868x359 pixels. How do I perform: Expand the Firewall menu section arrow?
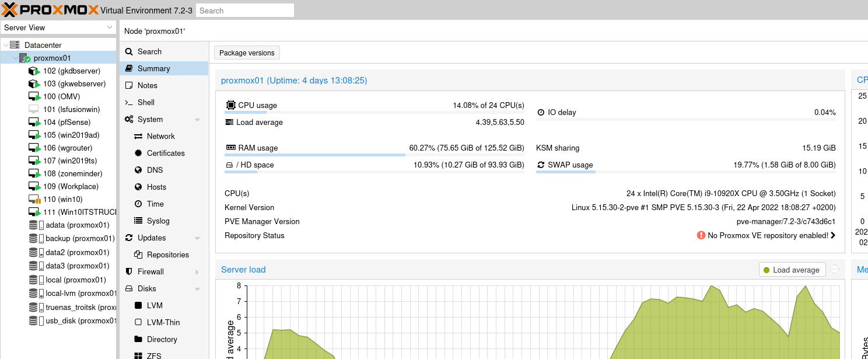click(x=197, y=272)
